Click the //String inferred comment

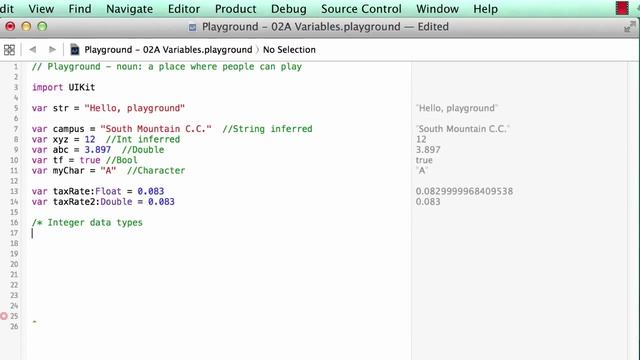coord(267,129)
